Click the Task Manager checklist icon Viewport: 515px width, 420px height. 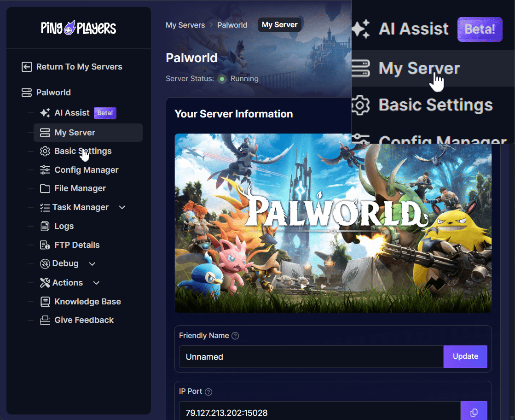(x=45, y=207)
